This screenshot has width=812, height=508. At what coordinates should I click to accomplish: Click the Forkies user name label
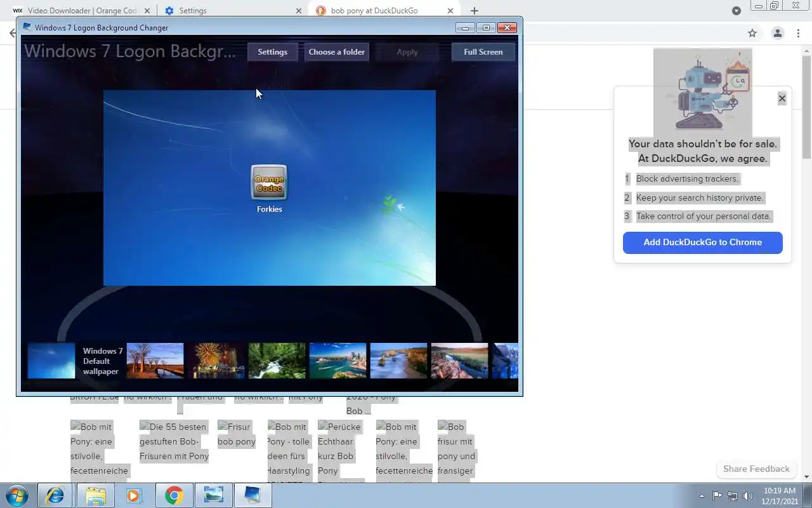(x=270, y=209)
